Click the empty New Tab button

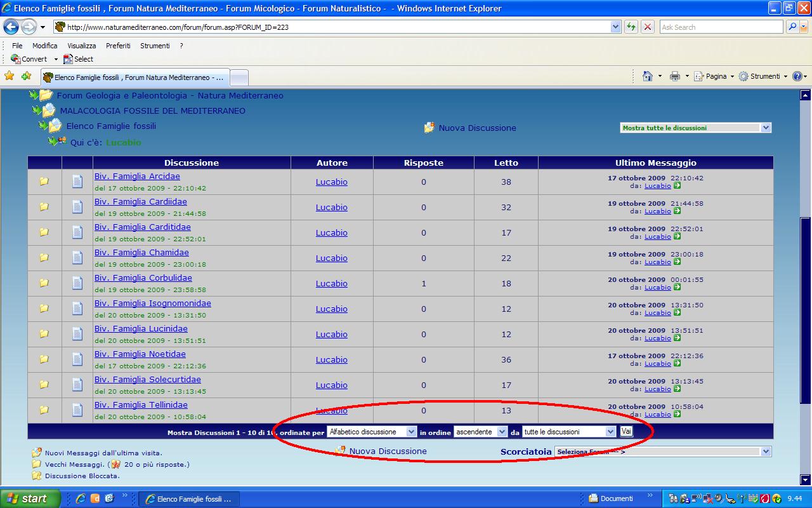click(x=239, y=77)
